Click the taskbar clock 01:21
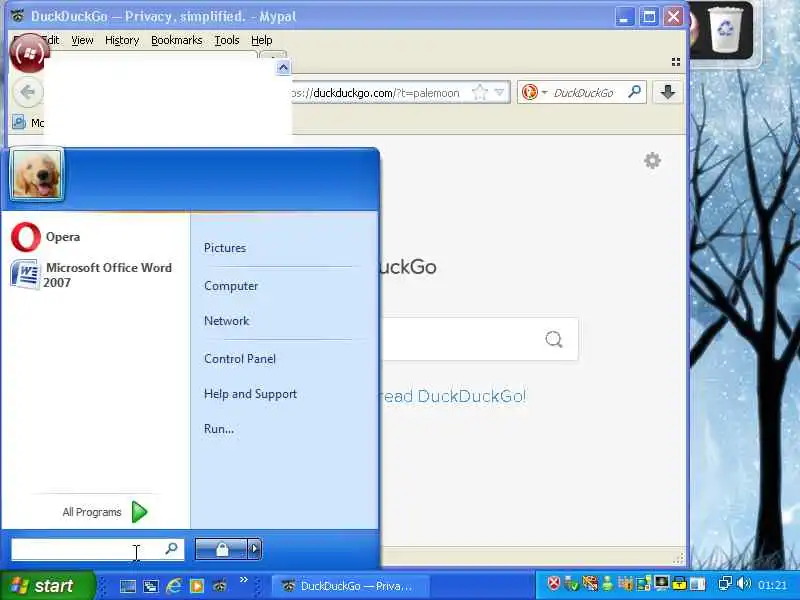The height and width of the screenshot is (600, 800). 773,585
